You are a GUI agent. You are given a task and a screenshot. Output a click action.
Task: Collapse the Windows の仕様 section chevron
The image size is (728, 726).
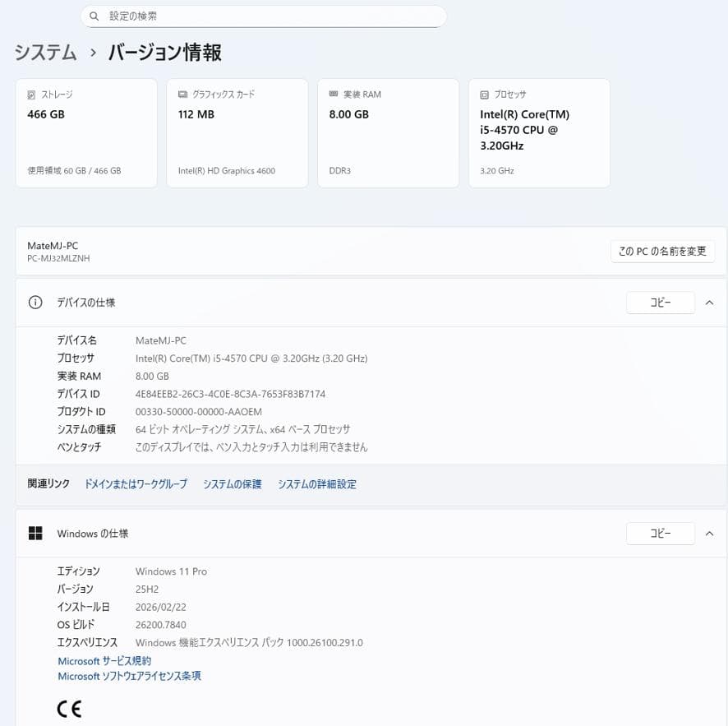(x=709, y=534)
